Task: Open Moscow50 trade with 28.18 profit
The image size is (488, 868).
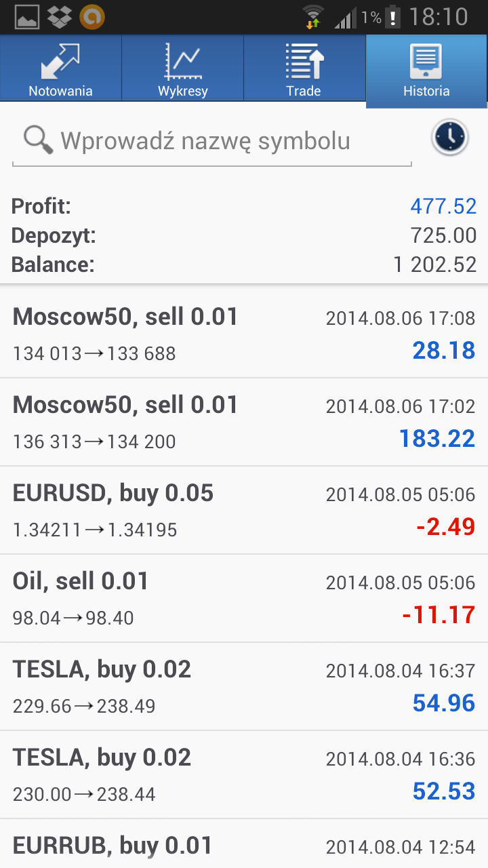Action: 244,334
